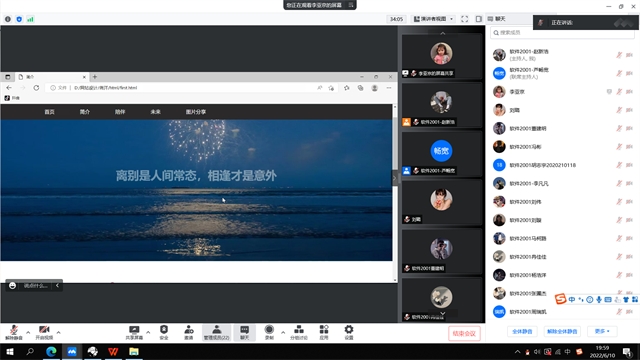Enter full screen mode
The width and height of the screenshot is (640, 360).
click(x=464, y=19)
